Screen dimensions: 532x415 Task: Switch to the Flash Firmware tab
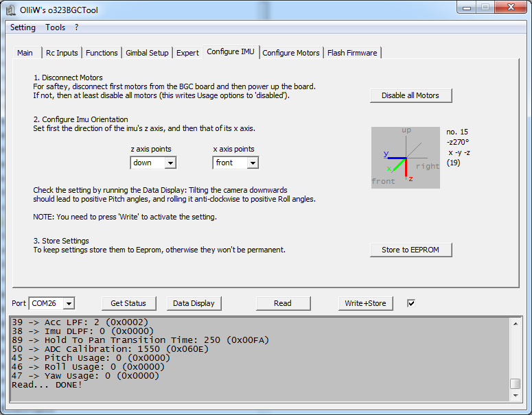point(351,53)
